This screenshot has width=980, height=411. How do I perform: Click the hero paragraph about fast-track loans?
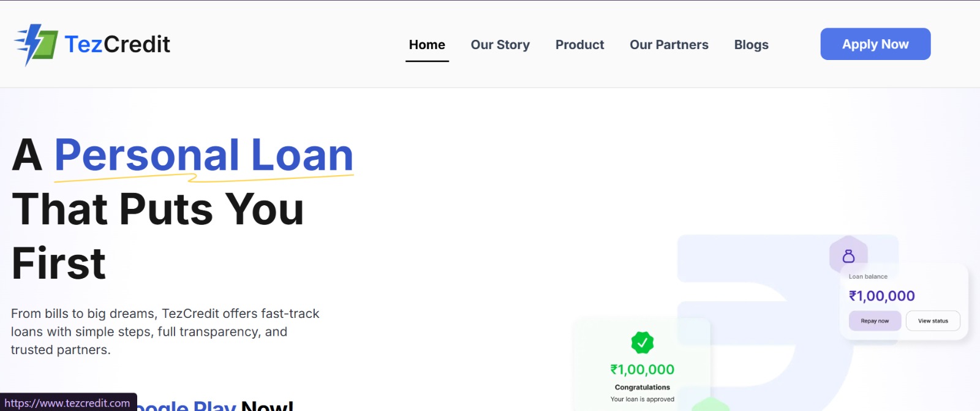click(x=165, y=331)
